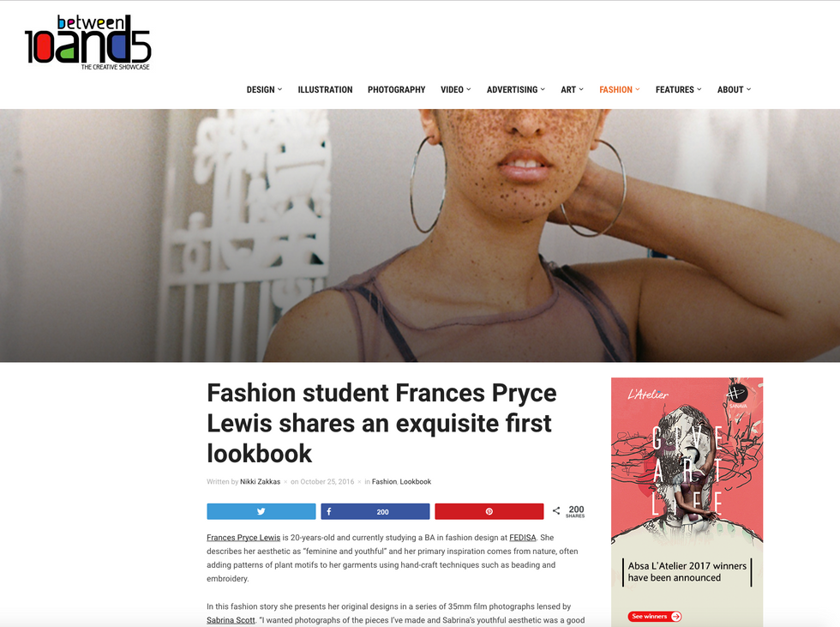Share article via Twitter bird button
The image size is (840, 627).
click(261, 511)
